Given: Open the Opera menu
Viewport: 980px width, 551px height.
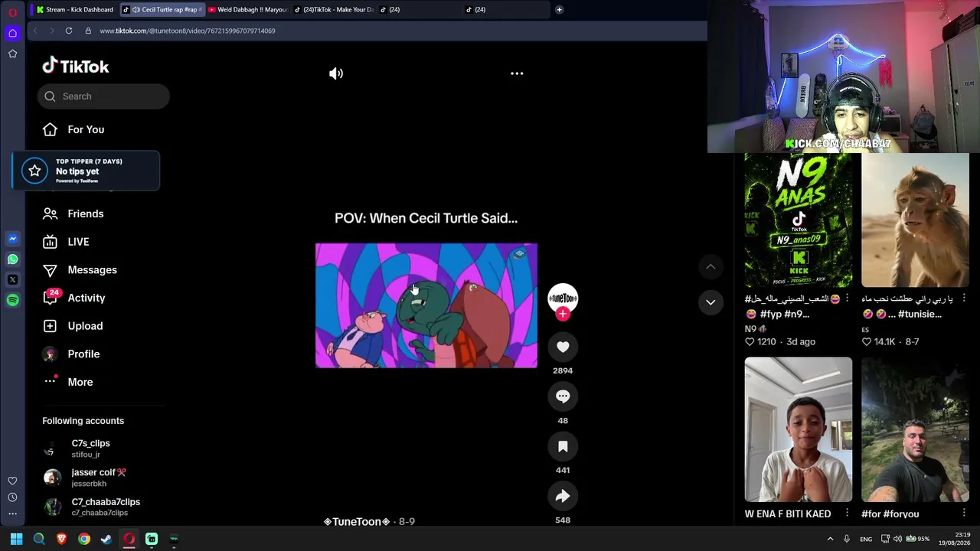Looking at the screenshot, I should pos(13,12).
